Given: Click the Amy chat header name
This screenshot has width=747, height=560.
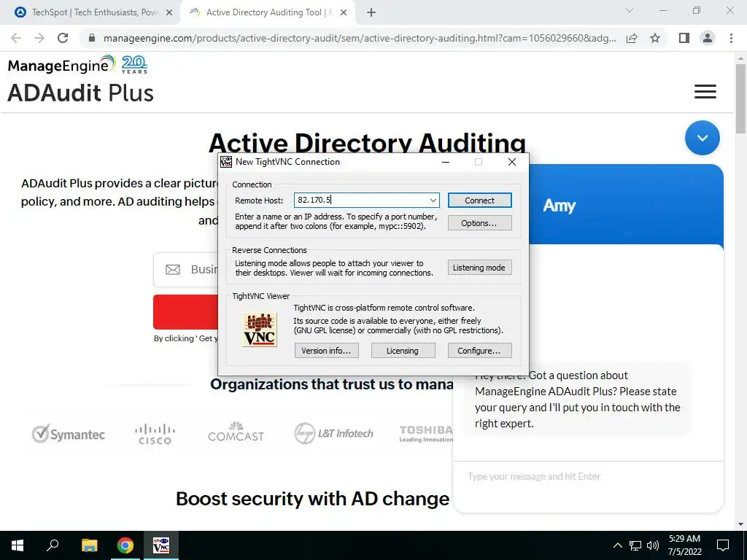Looking at the screenshot, I should 560,206.
